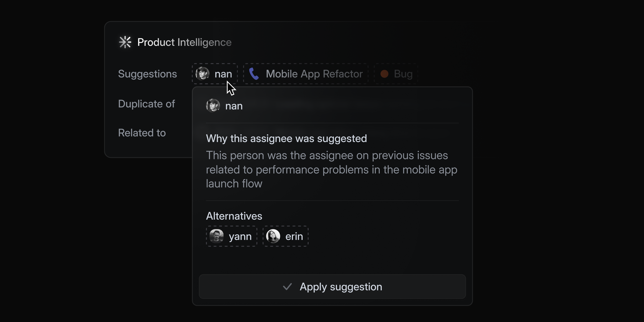Open the Suggestions section
The image size is (644, 322).
coord(148,74)
